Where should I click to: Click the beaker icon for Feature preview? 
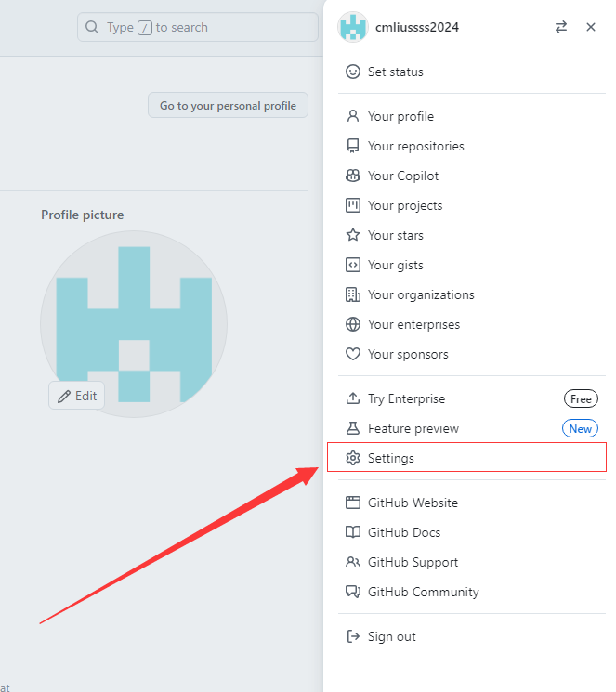click(x=352, y=428)
